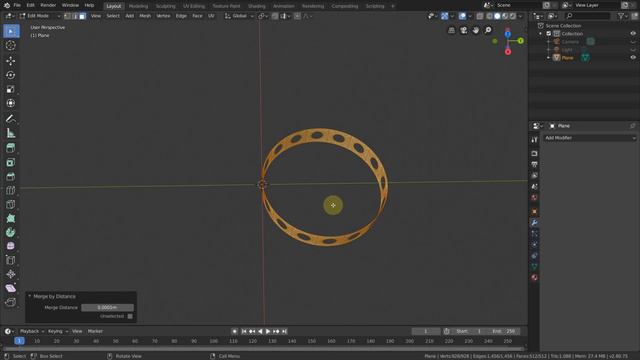
Task: Open the Render properties tab
Action: pos(534,153)
